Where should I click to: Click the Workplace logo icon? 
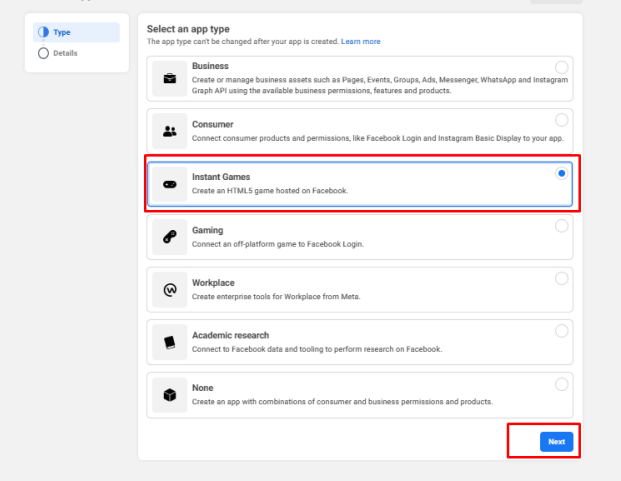point(170,290)
